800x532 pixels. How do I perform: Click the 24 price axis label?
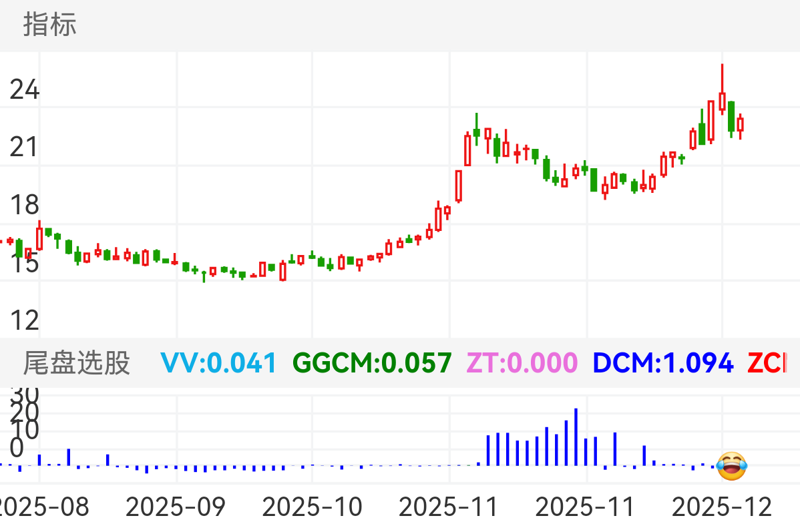[25, 89]
